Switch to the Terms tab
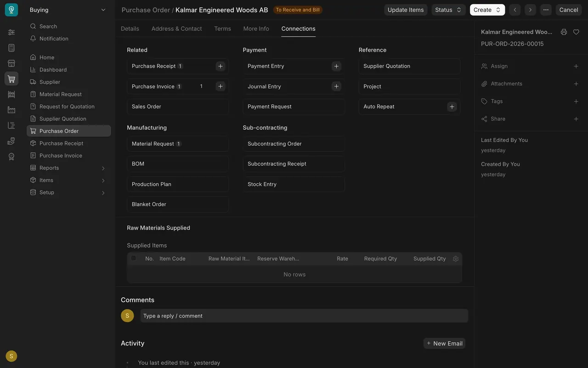 [223, 29]
